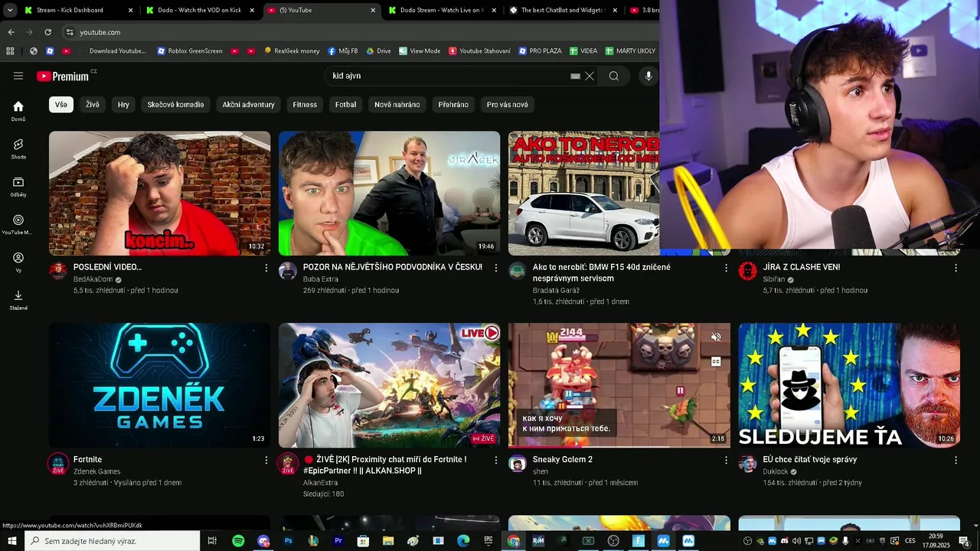Open options for EÚ chce čítať tvoje správy

pyautogui.click(x=955, y=461)
